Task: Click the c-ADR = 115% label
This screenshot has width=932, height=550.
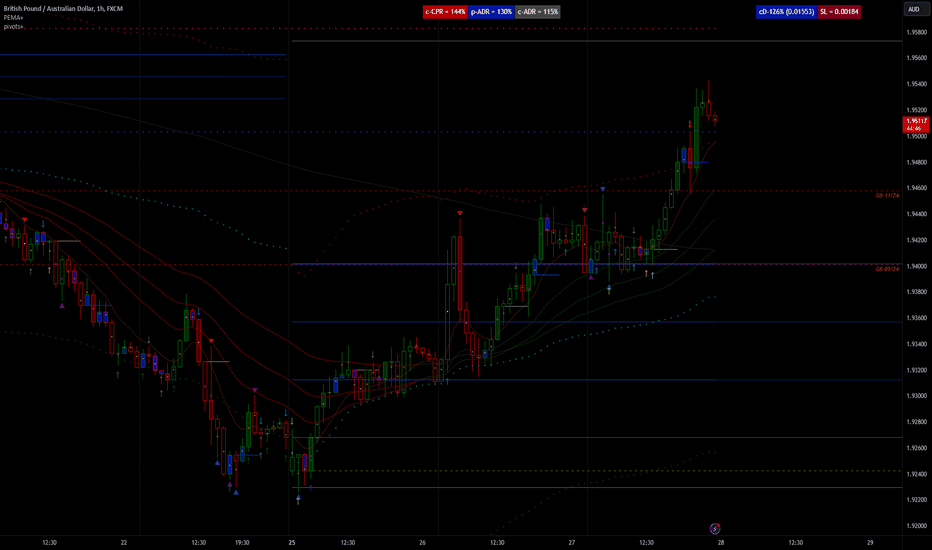Action: click(537, 12)
